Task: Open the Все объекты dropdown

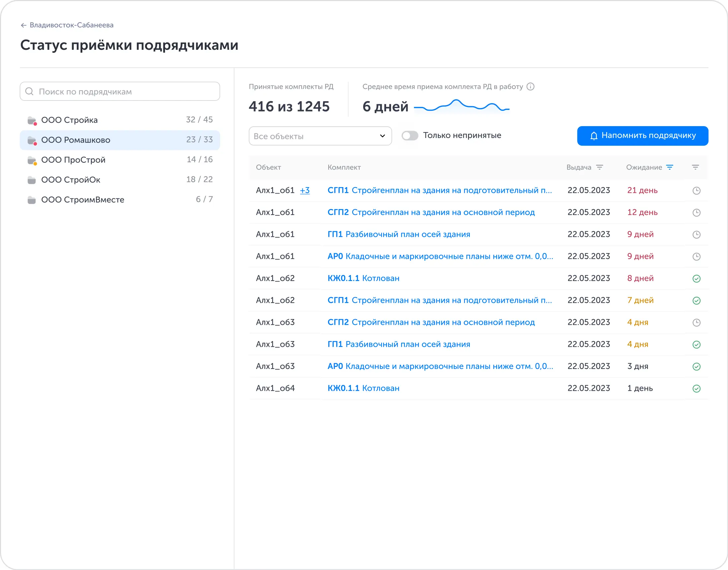Action: [320, 136]
